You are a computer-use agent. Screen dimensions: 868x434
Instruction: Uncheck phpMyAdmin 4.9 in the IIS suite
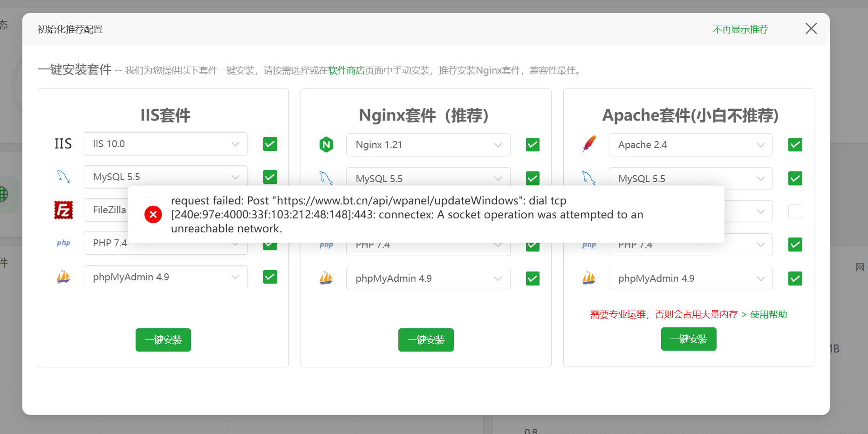270,277
